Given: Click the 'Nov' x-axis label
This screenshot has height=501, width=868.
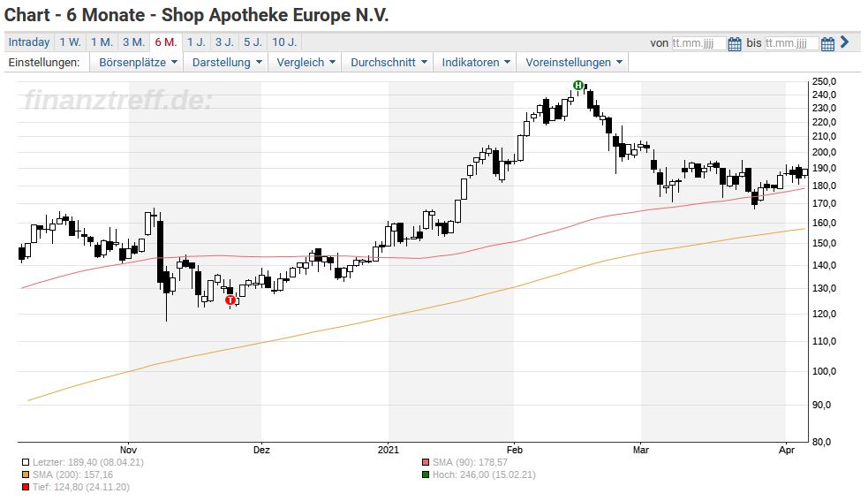Looking at the screenshot, I should tap(128, 450).
